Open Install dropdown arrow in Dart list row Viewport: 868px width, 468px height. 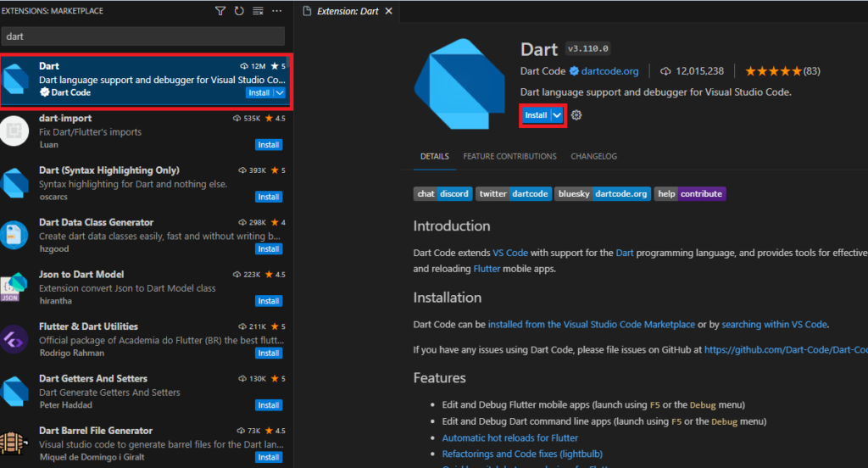[x=280, y=92]
